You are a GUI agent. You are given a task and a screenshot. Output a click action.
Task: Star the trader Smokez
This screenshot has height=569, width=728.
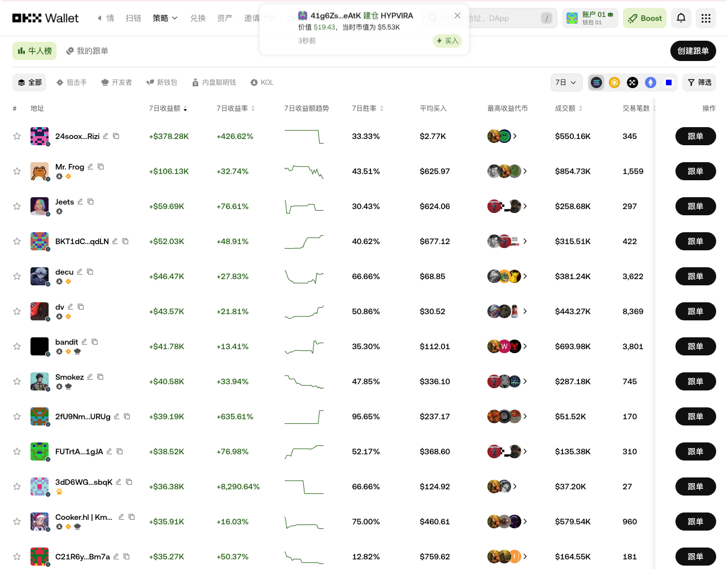tap(17, 381)
